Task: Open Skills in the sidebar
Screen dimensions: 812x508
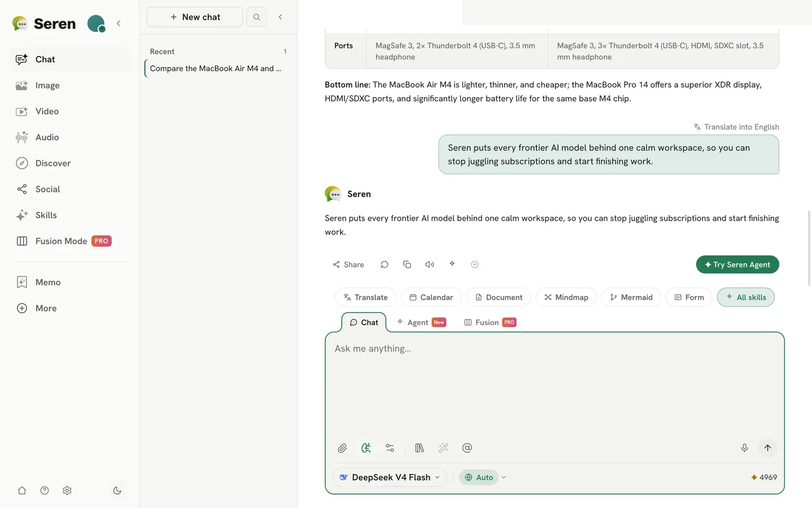Action: coord(69,215)
